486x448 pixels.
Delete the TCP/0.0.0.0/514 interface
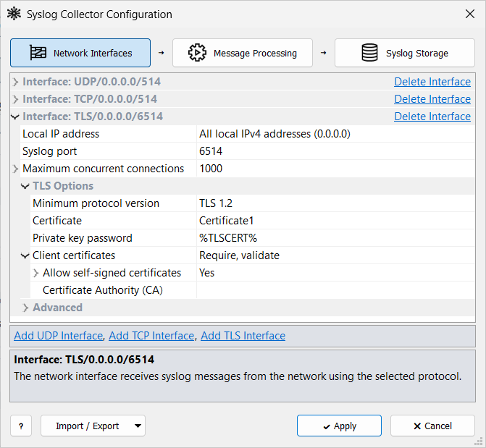432,99
